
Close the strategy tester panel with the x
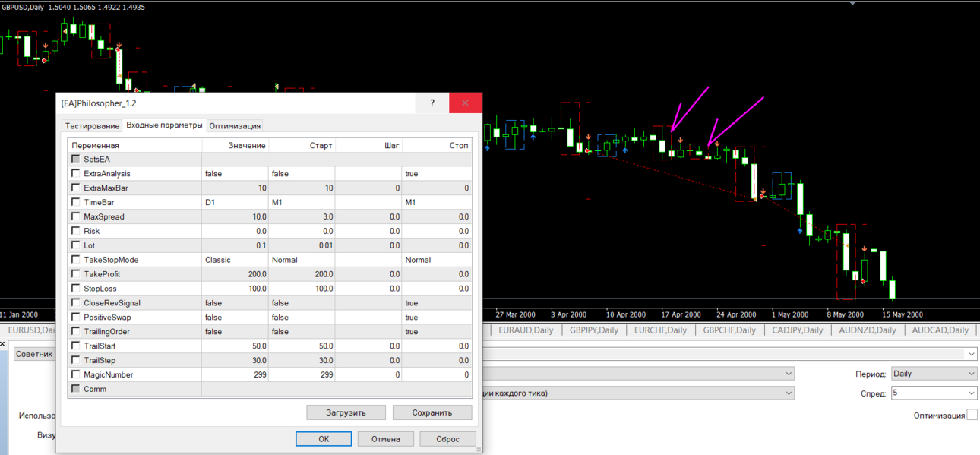[x=2, y=344]
